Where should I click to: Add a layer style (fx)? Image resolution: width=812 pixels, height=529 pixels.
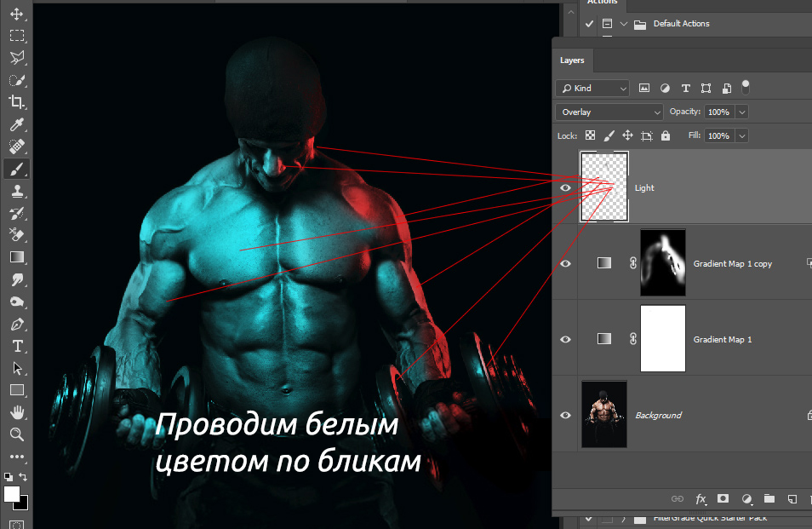pyautogui.click(x=700, y=498)
